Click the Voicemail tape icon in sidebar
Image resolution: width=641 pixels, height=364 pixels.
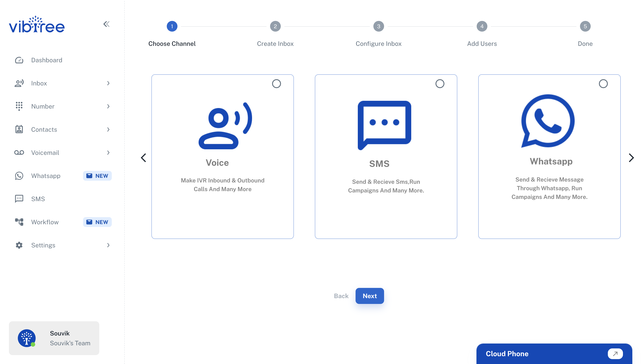coord(19,152)
